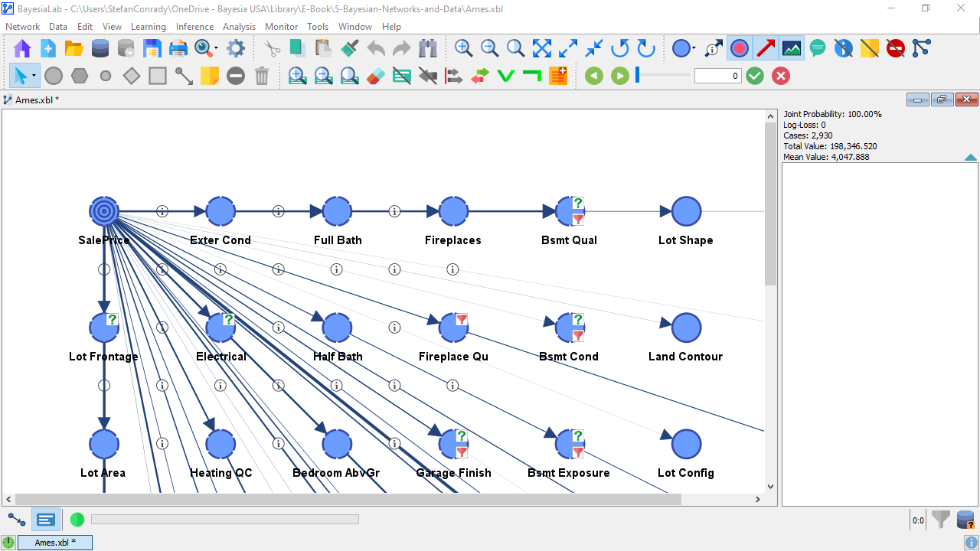Click the network structure icon at toolbar end
The image size is (980, 551).
(x=921, y=48)
